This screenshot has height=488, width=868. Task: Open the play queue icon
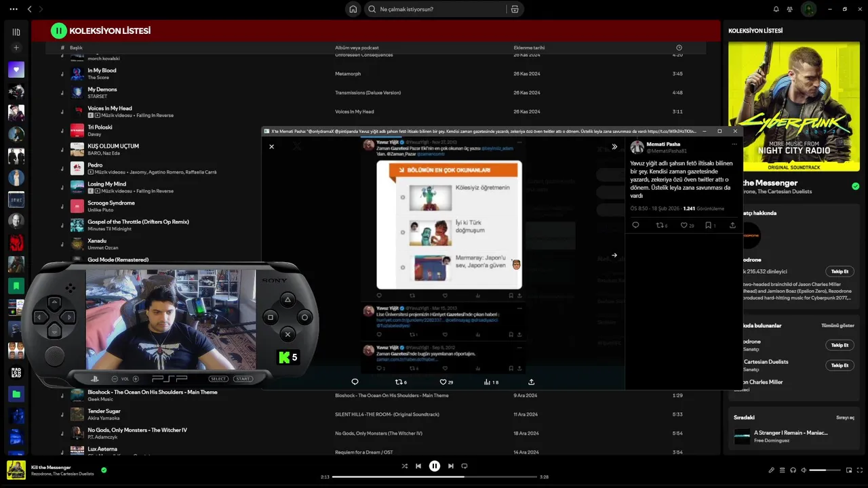click(x=782, y=470)
